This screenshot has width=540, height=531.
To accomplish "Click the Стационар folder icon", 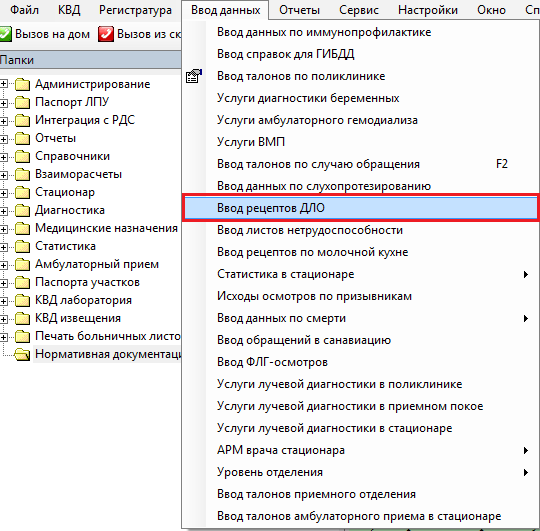I will [x=22, y=192].
